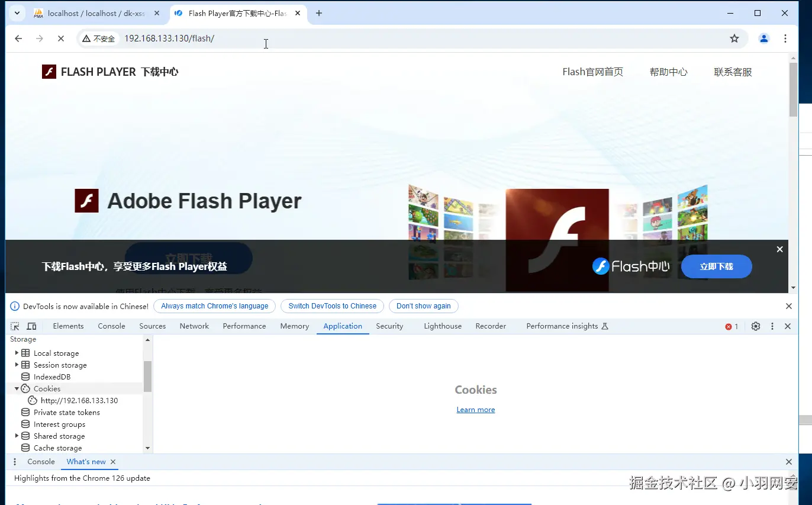Open the Performance insights tab
Image resolution: width=812 pixels, height=505 pixels.
[567, 326]
